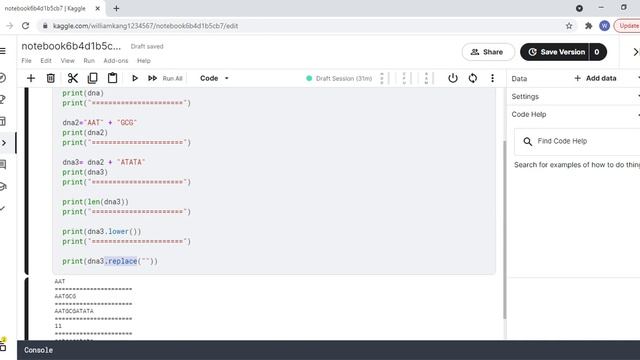Viewport: 640px width, 360px height.
Task: Open the Run menu
Action: [x=89, y=60]
